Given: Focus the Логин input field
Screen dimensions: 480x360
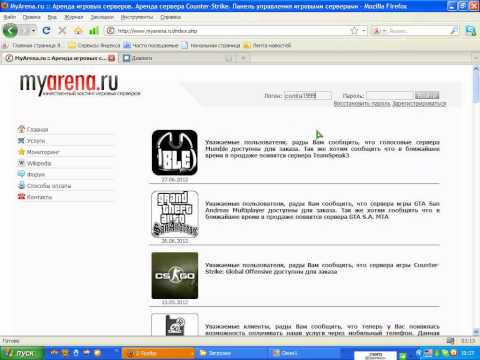Looking at the screenshot, I should 307,96.
